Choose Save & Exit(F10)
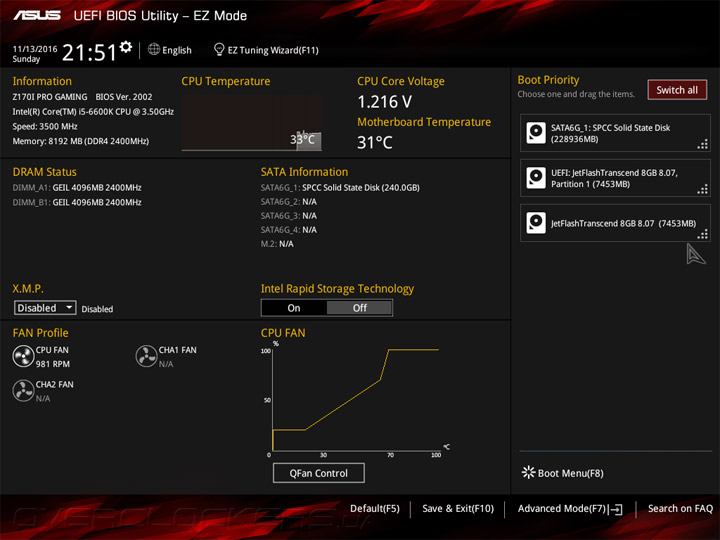720x540 pixels. pyautogui.click(x=458, y=509)
